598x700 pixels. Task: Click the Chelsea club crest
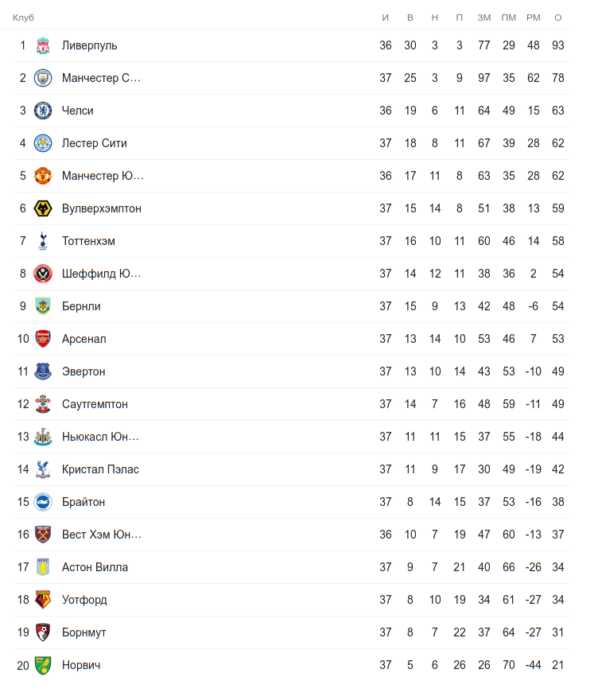pos(43,111)
